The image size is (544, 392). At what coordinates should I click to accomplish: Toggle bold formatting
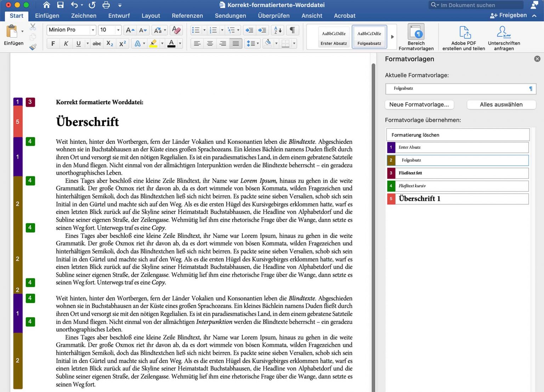point(53,43)
